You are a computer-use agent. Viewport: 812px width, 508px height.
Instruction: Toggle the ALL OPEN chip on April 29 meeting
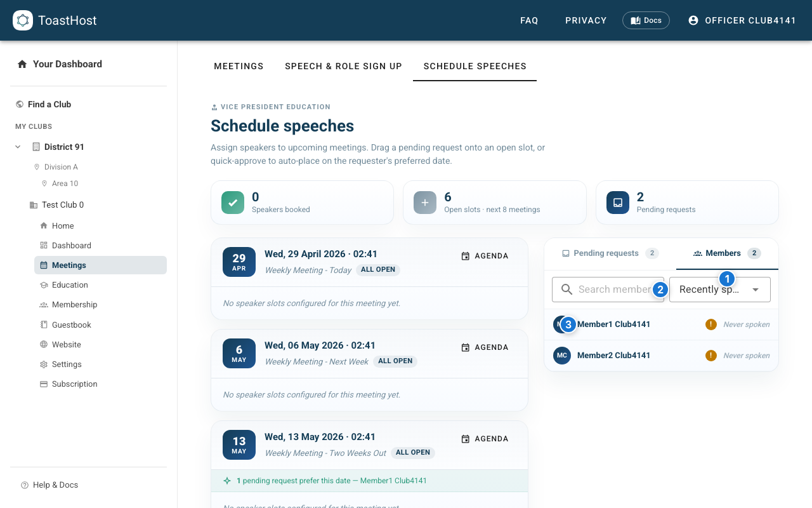(377, 269)
